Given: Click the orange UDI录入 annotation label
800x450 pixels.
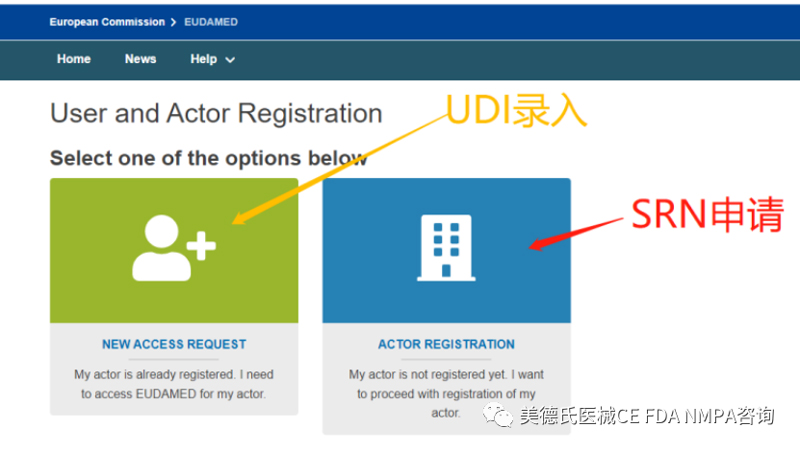Looking at the screenshot, I should click(515, 112).
